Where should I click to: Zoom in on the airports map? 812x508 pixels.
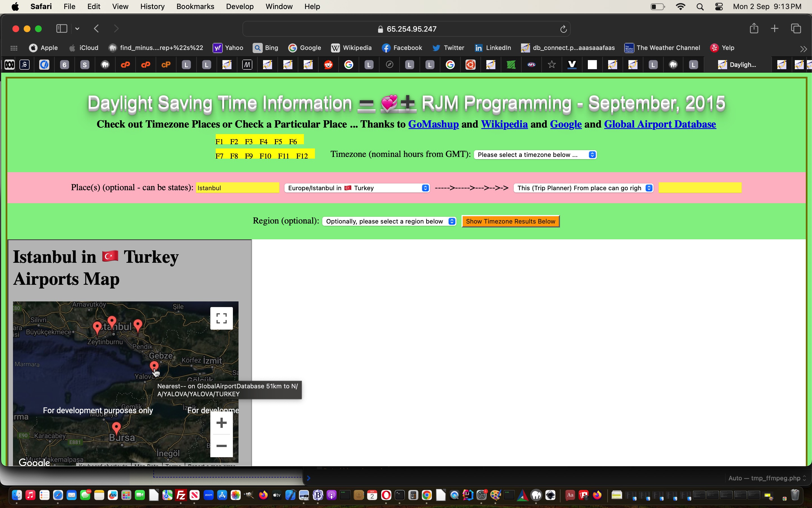click(x=221, y=423)
